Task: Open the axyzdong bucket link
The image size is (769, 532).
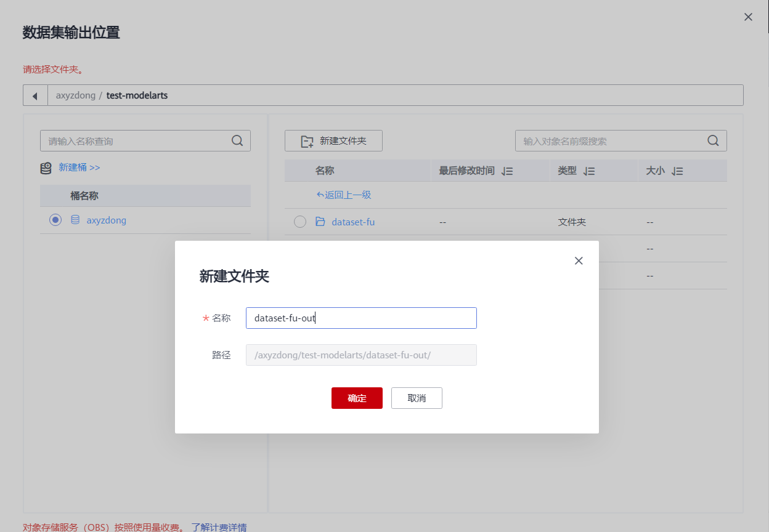Action: [107, 220]
